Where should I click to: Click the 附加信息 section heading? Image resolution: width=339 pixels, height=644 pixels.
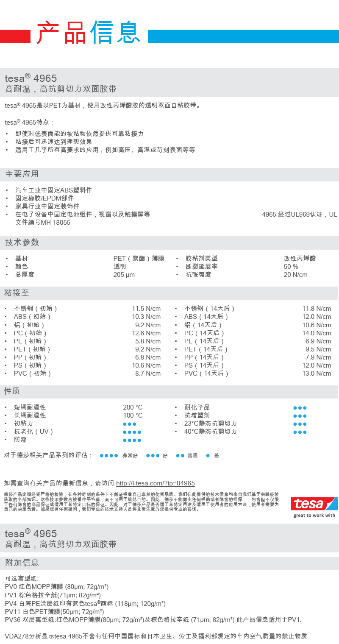[x=22, y=563]
